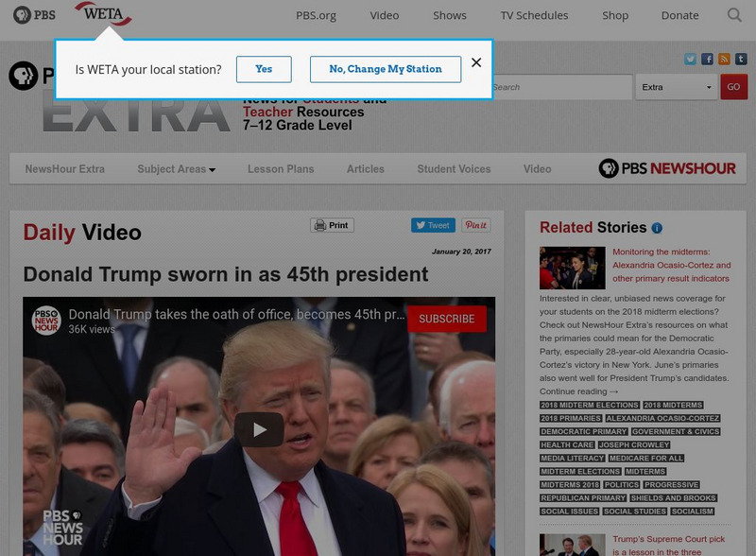
Task: Open Donate in top navigation
Action: coord(679,15)
